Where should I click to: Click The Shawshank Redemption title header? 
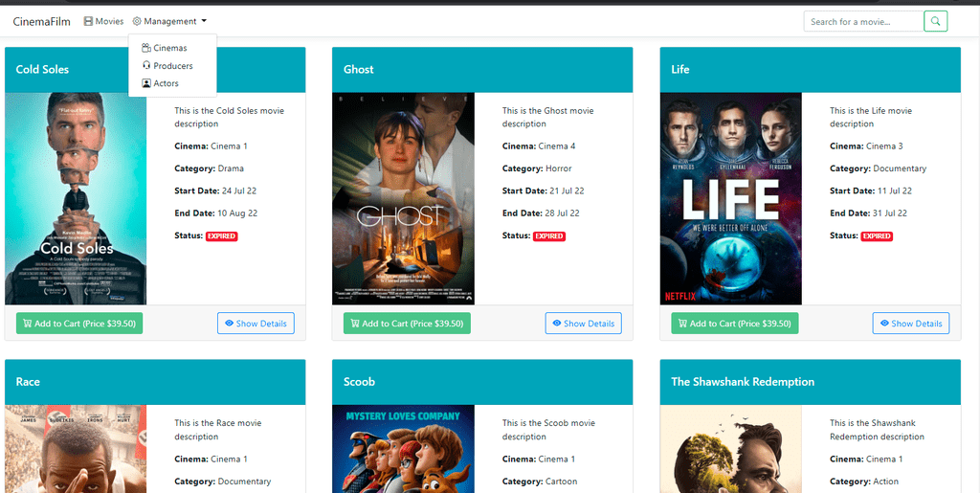point(810,382)
